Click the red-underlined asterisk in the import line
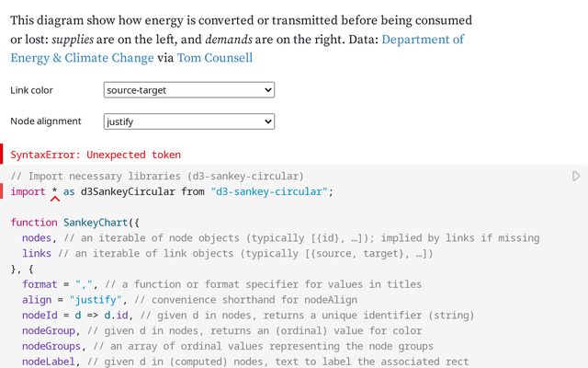This screenshot has width=588, height=368. 54,192
